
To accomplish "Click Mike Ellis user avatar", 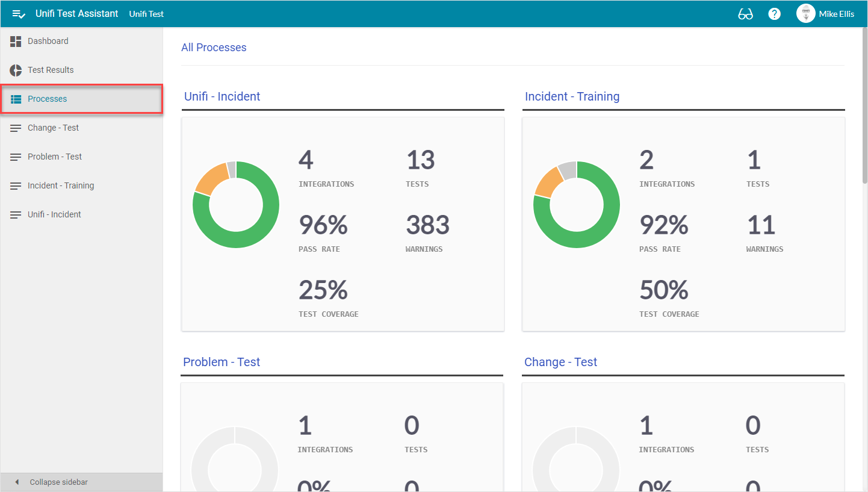I will (x=805, y=14).
